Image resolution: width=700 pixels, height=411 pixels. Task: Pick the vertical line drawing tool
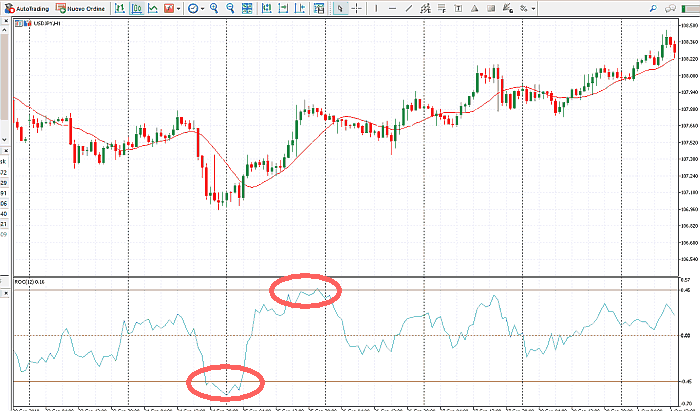(x=378, y=8)
